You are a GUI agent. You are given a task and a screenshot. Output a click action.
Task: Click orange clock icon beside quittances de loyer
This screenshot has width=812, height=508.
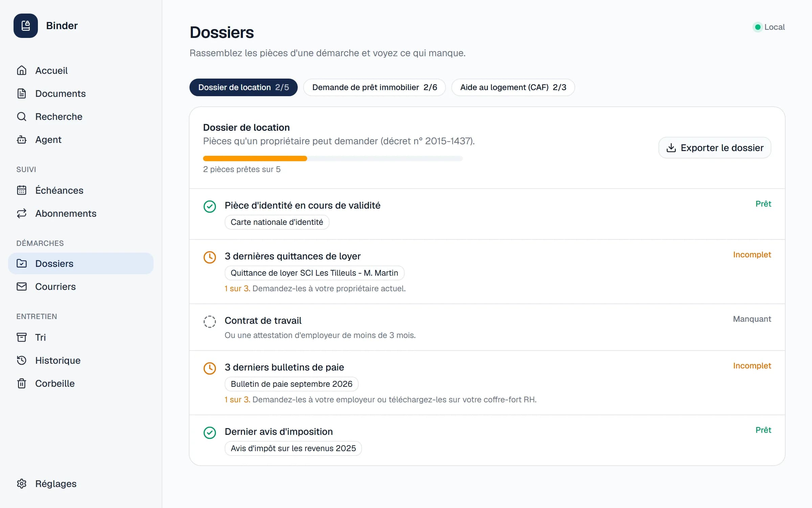coord(210,257)
